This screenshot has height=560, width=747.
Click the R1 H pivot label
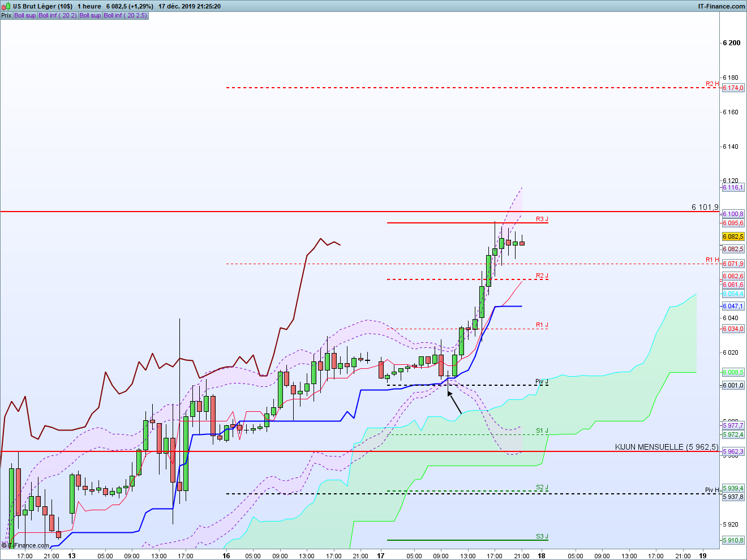pos(712,260)
